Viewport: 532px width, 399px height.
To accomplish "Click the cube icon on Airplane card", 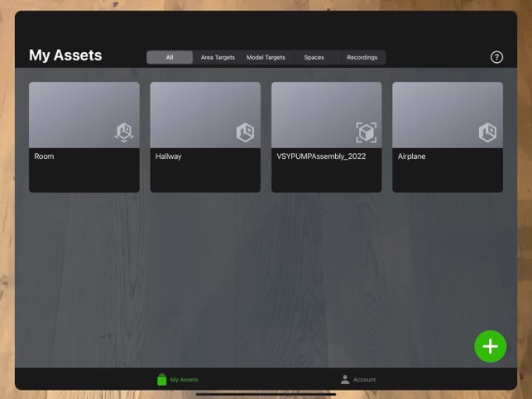I will coord(487,132).
